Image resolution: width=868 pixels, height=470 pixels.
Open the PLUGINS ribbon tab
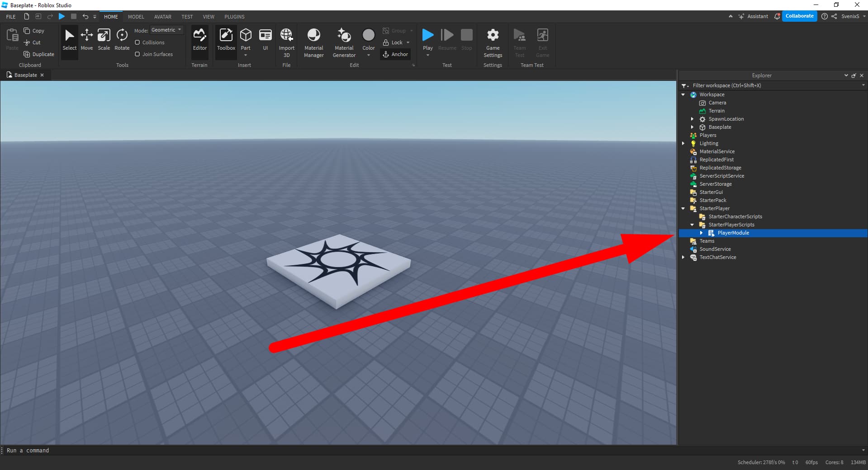tap(234, 17)
